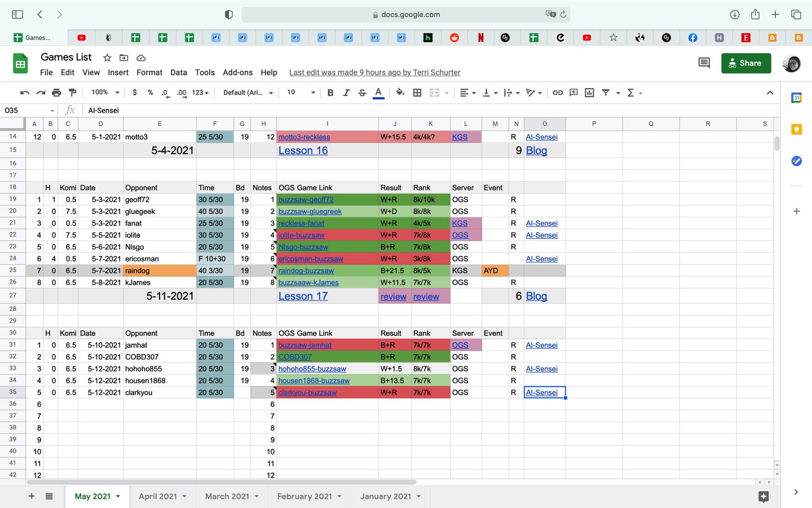This screenshot has width=812, height=508.
Task: Create a filter with the Filter icon
Action: point(605,93)
